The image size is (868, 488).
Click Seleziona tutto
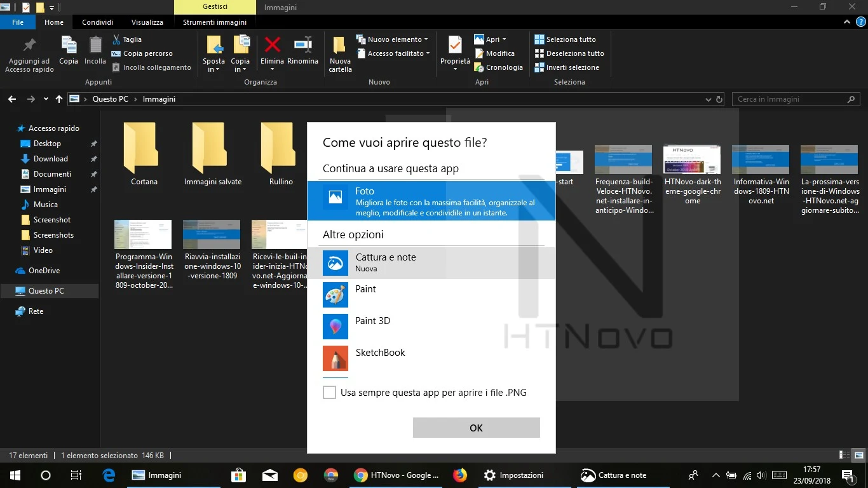565,39
